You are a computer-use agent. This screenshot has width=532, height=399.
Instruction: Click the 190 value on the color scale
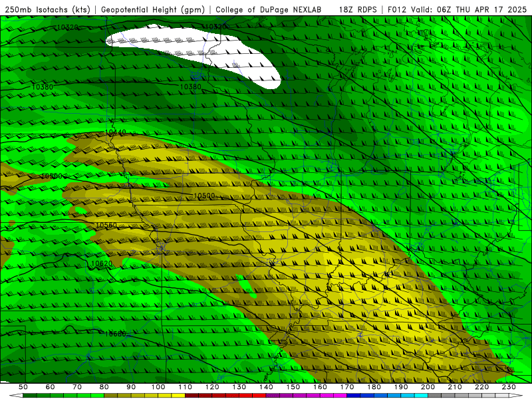[x=401, y=387]
